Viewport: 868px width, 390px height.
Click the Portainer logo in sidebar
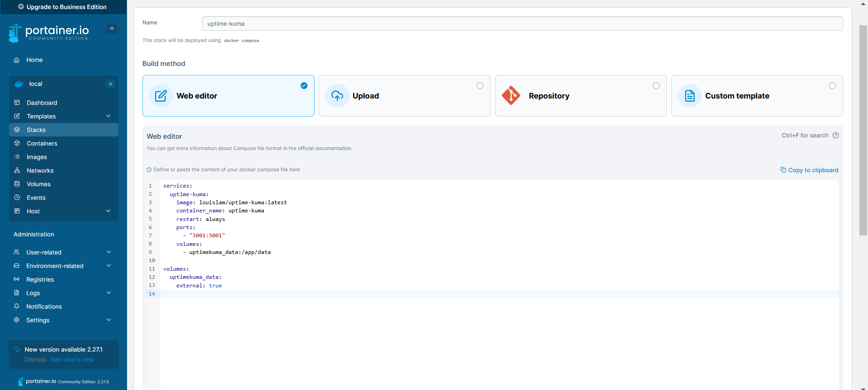pyautogui.click(x=49, y=33)
